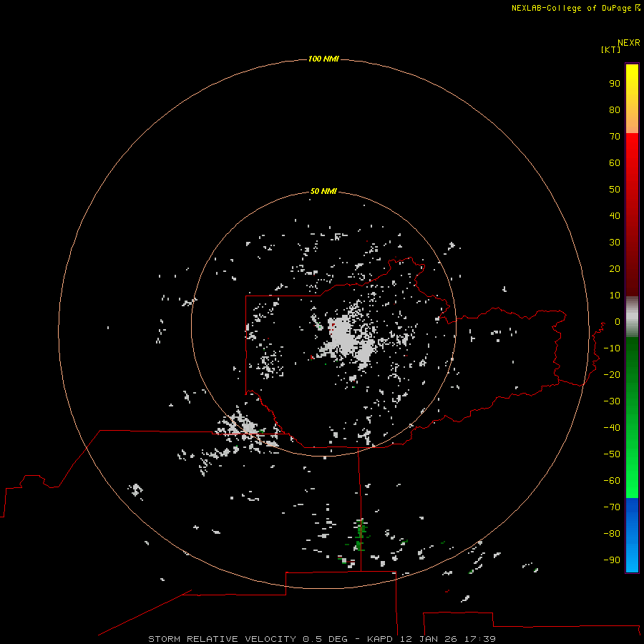This screenshot has width=644, height=644.
Task: Click the gray zero-velocity segment of color bar
Action: coord(632,317)
